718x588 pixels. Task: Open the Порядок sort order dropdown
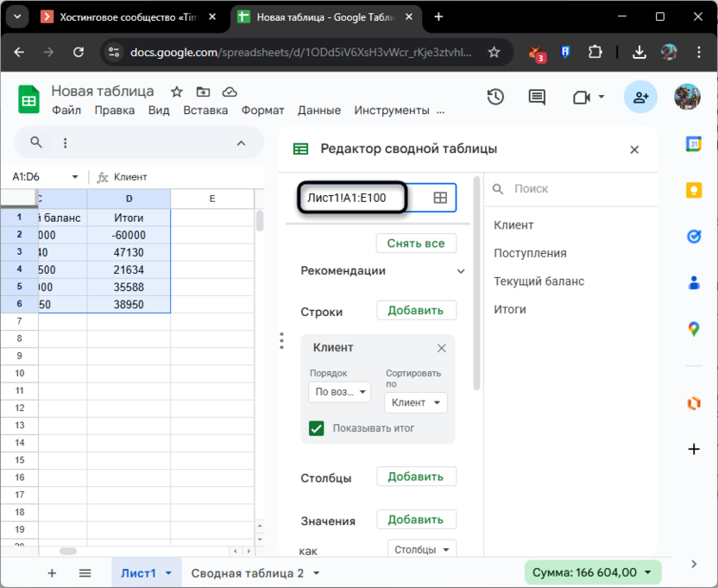(x=339, y=392)
